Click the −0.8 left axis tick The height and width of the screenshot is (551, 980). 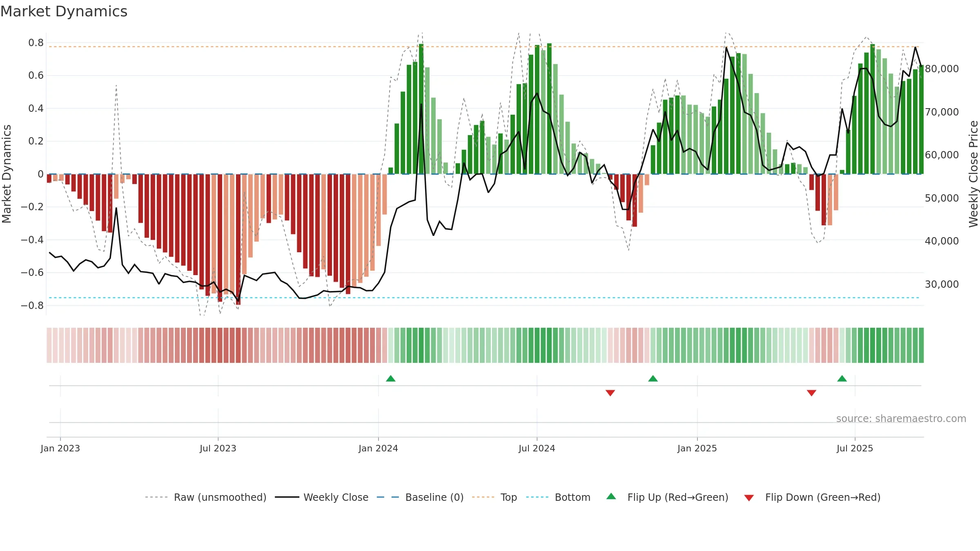[32, 305]
